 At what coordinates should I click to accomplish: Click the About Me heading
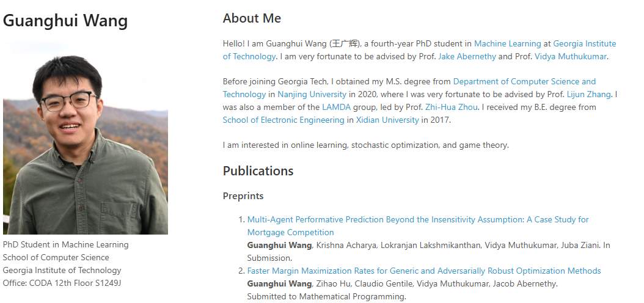click(252, 18)
